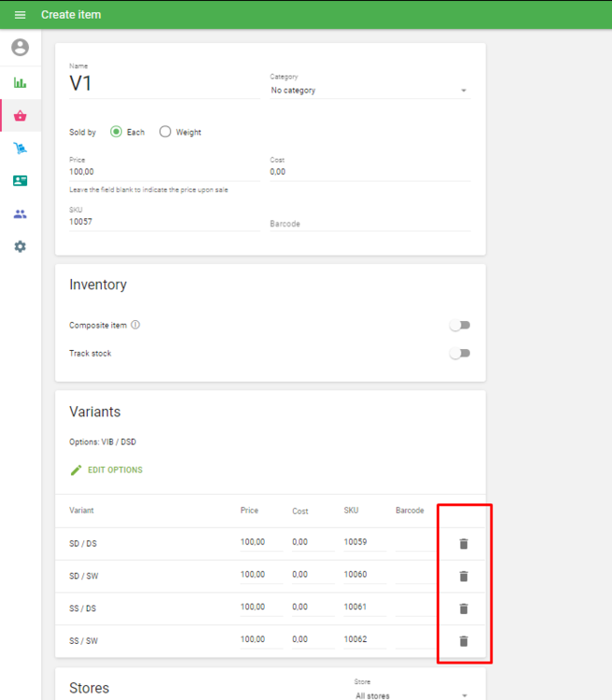Viewport: 612px width, 700px height.
Task: Click the Barcode input field
Action: [x=369, y=224]
